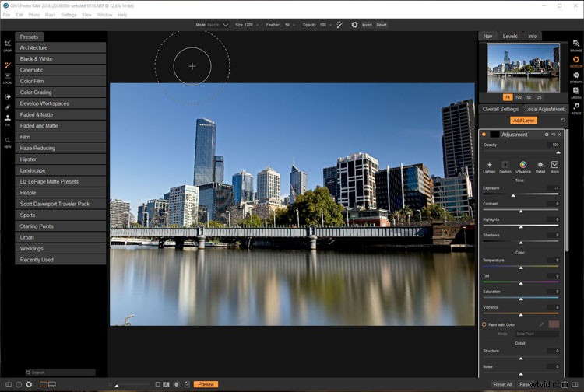Open the Effects module

pyautogui.click(x=575, y=75)
